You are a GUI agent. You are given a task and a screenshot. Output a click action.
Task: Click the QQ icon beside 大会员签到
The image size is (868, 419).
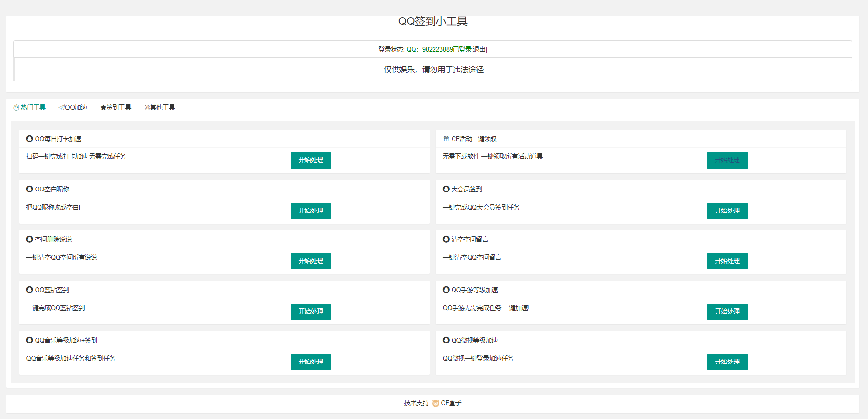446,189
